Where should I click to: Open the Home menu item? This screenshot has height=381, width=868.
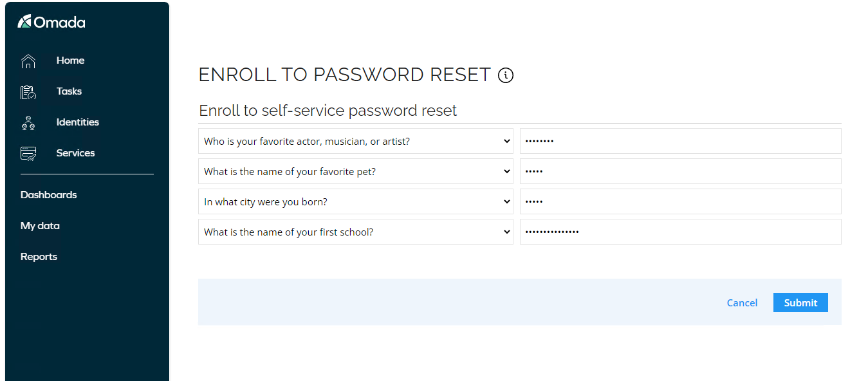(70, 60)
